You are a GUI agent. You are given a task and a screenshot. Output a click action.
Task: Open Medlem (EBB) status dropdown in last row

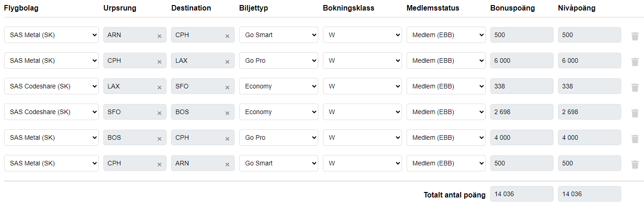point(445,163)
